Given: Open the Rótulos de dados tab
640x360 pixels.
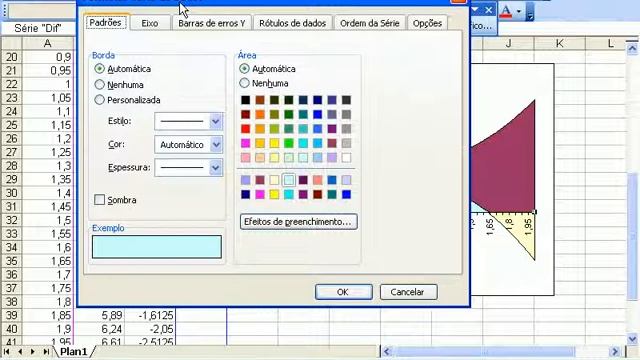Looking at the screenshot, I should pyautogui.click(x=292, y=23).
